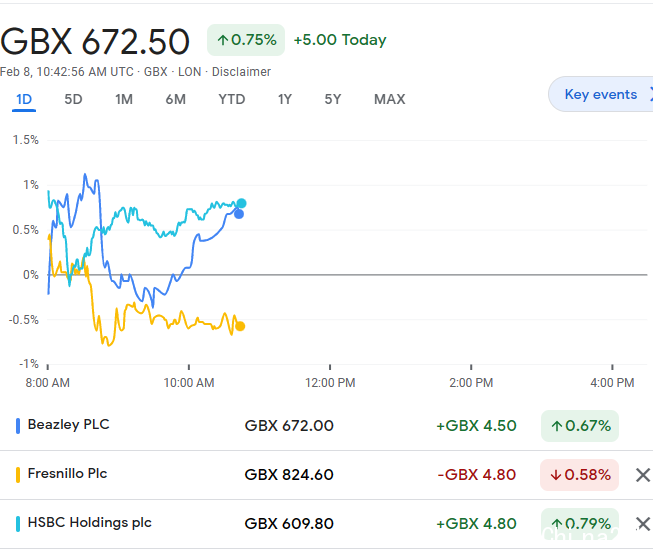Switch to the 1M time range
653x549 pixels.
click(124, 99)
